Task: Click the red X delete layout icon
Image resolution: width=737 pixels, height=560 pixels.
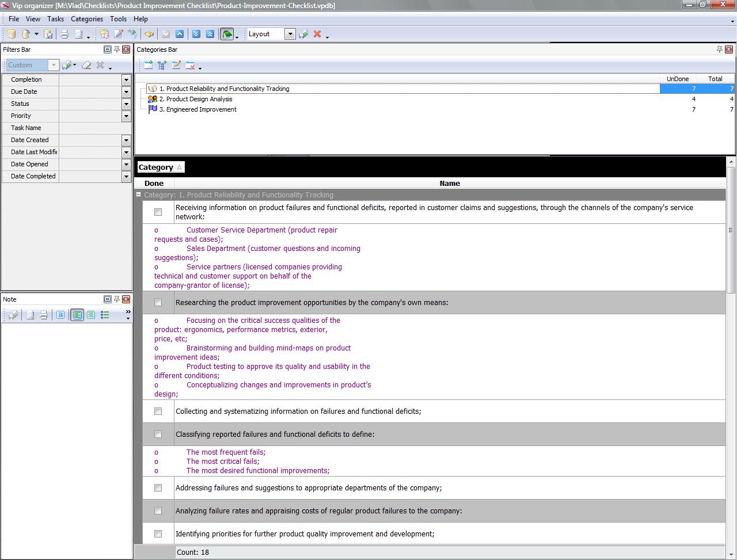Action: (x=317, y=35)
